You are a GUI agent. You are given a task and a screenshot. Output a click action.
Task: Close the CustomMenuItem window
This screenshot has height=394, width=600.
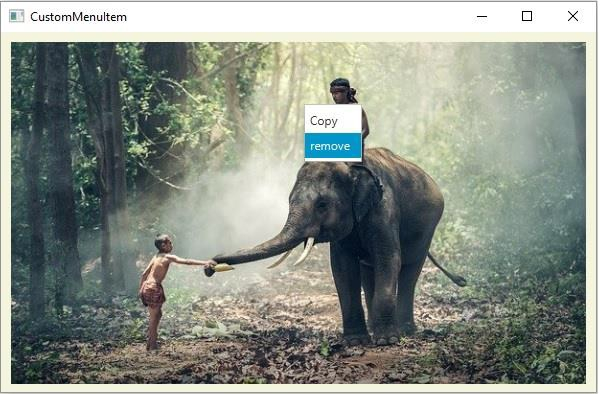[573, 16]
